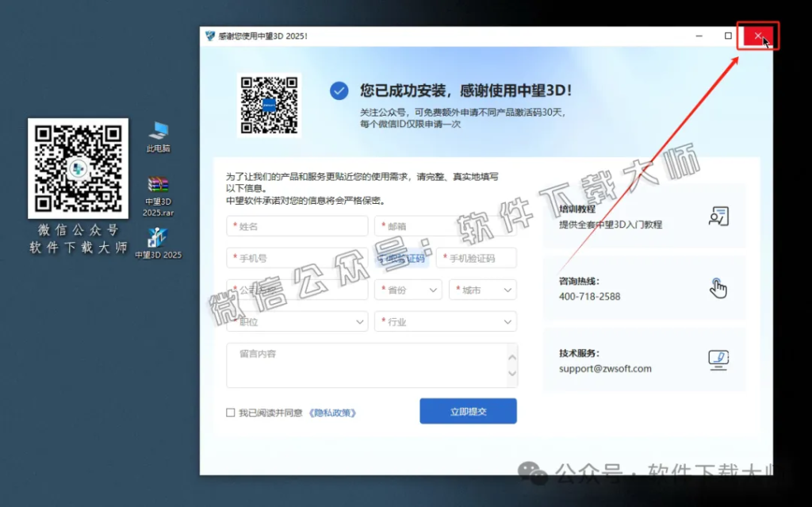This screenshot has height=507, width=812.
Task: Click the 培训教程 training tutorial icon
Action: [718, 216]
